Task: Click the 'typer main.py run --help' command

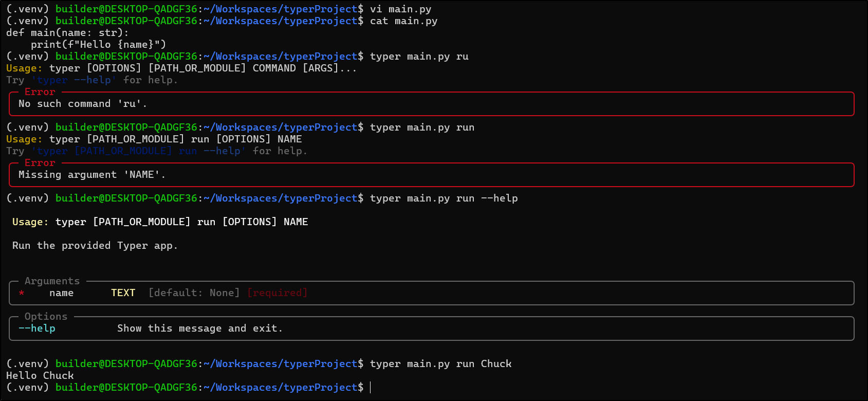Action: (444, 198)
